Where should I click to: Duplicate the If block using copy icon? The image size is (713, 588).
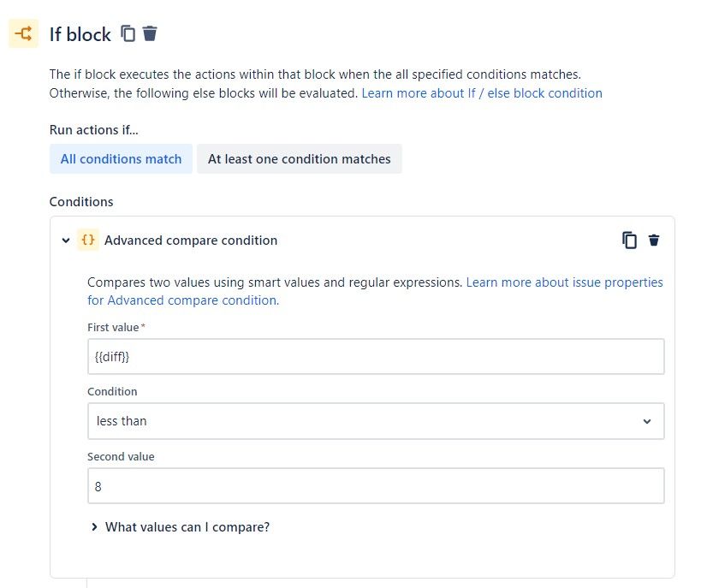click(x=128, y=33)
